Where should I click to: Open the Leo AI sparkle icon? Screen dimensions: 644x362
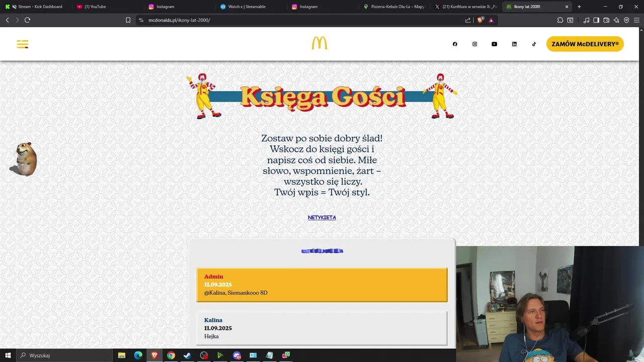coord(616,20)
